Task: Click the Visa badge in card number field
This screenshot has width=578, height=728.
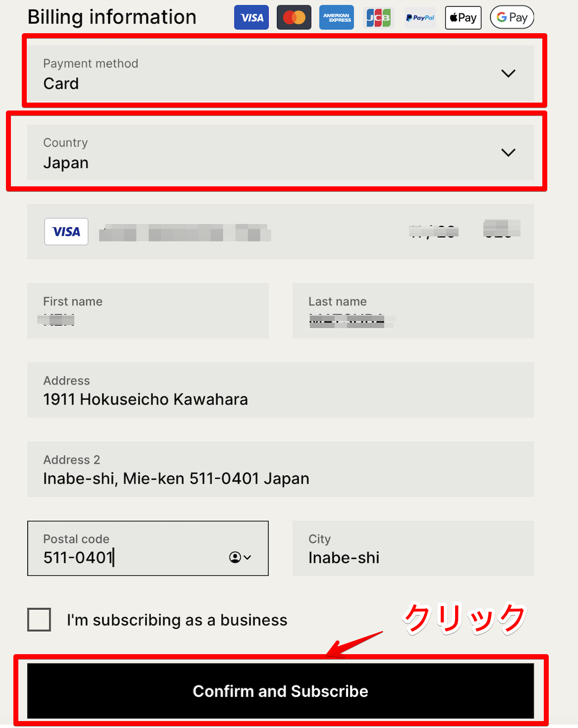Action: coord(66,231)
